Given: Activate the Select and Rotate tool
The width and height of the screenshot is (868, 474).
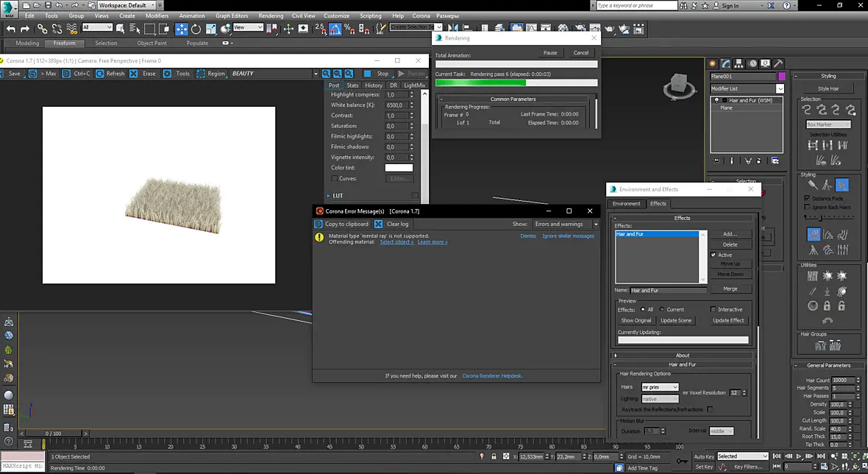Looking at the screenshot, I should click(x=196, y=29).
